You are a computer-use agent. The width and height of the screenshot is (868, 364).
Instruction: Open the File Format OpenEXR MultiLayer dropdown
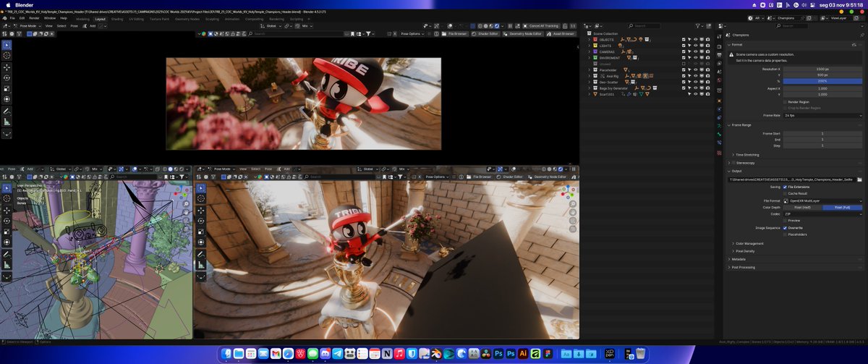823,200
